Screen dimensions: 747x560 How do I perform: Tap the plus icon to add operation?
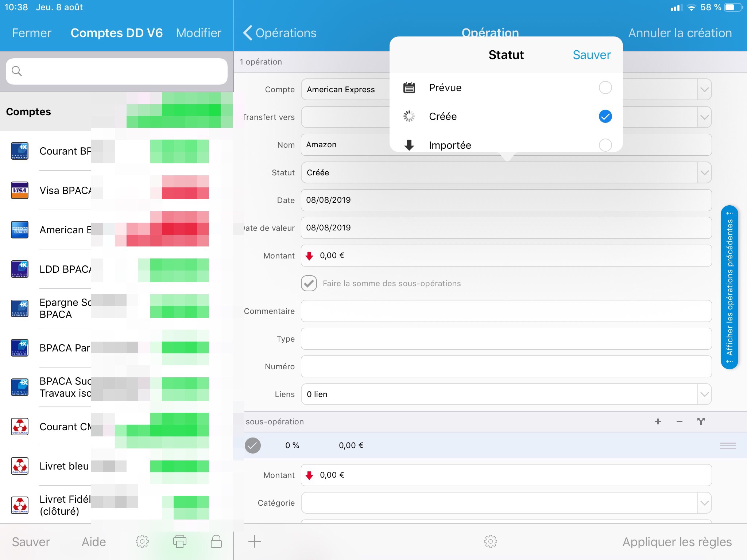(x=255, y=541)
